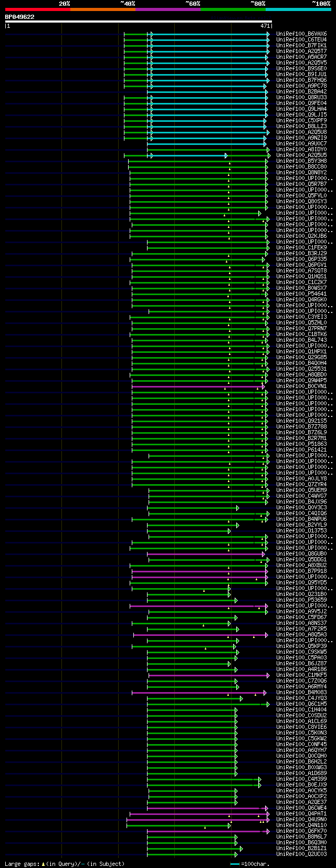The width and height of the screenshot is (336, 868).
Task: Select label UniRef100_Q9LHA4
Action: [x=301, y=109]
